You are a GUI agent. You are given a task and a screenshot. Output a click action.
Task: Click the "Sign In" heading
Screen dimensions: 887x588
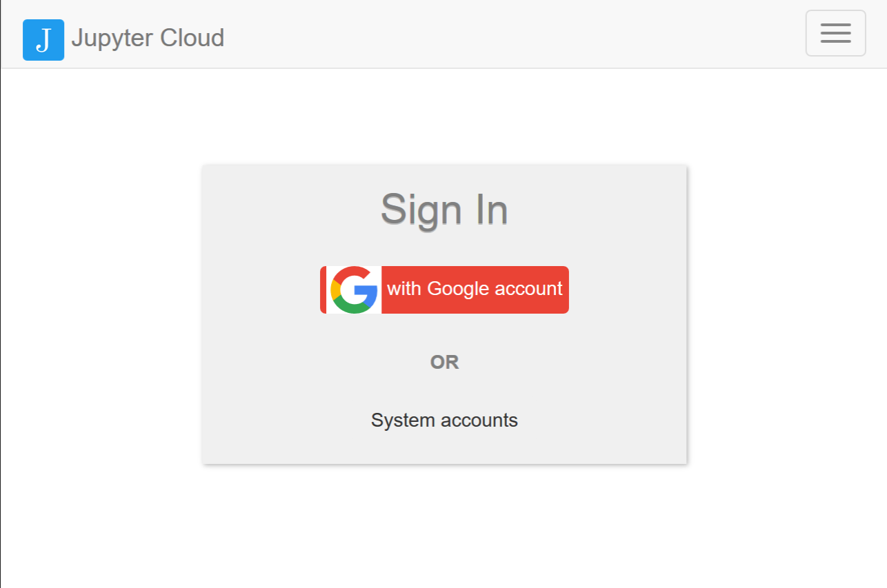tap(444, 209)
